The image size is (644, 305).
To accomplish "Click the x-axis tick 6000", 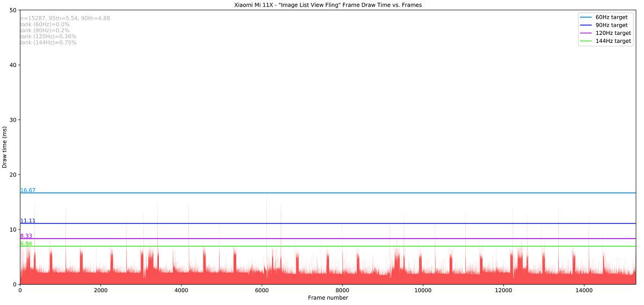I will [261, 290].
